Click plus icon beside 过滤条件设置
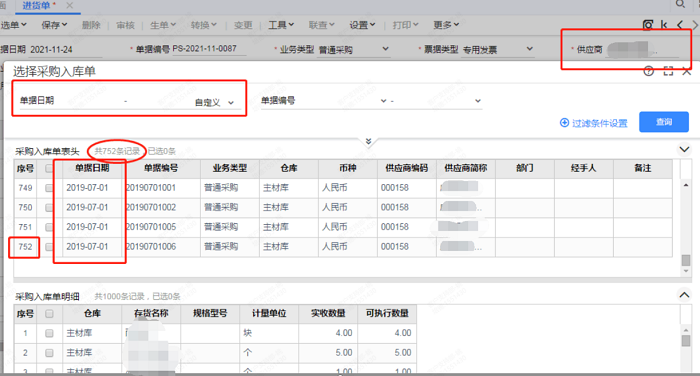Viewport: 700px width, 376px height. coord(564,123)
